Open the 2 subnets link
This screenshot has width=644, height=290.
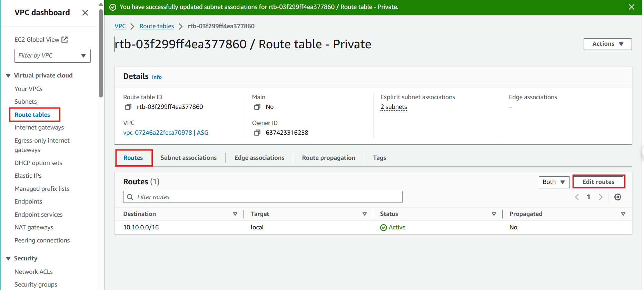pyautogui.click(x=394, y=107)
